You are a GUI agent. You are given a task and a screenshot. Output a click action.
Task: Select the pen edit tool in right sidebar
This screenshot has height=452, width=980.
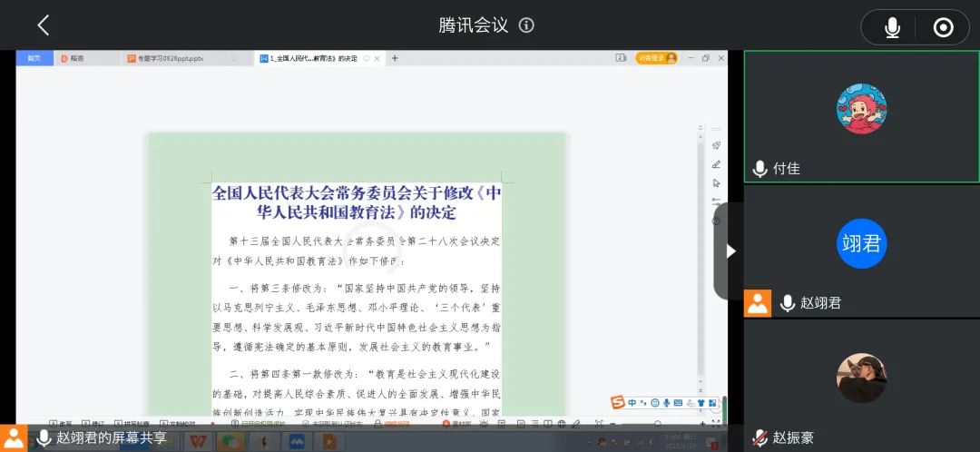tap(716, 164)
